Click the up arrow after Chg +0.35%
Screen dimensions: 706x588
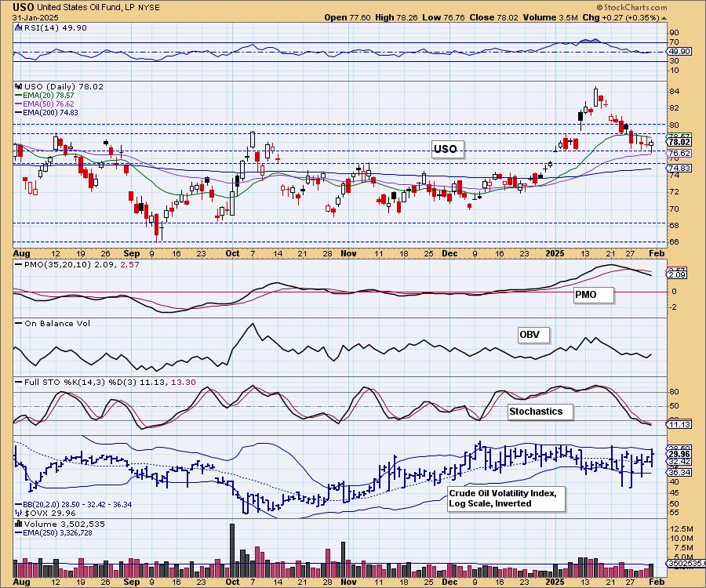[664, 18]
